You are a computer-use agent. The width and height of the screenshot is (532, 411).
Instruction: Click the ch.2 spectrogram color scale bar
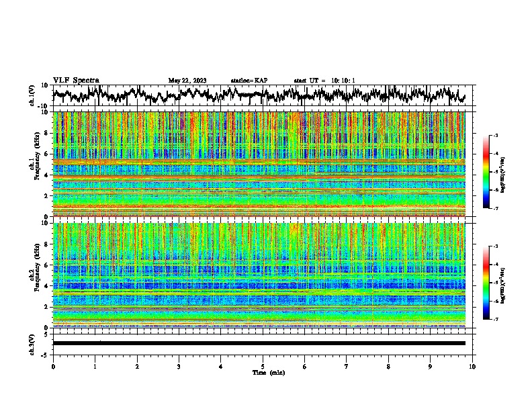(486, 283)
